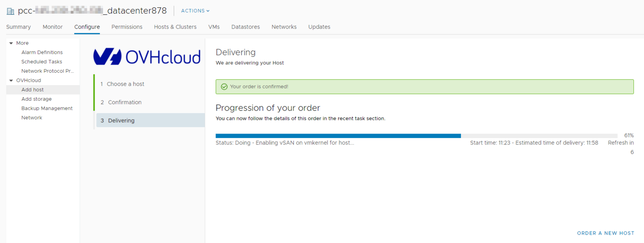This screenshot has width=644, height=243.
Task: Select step 1 Choose a host
Action: [x=126, y=84]
